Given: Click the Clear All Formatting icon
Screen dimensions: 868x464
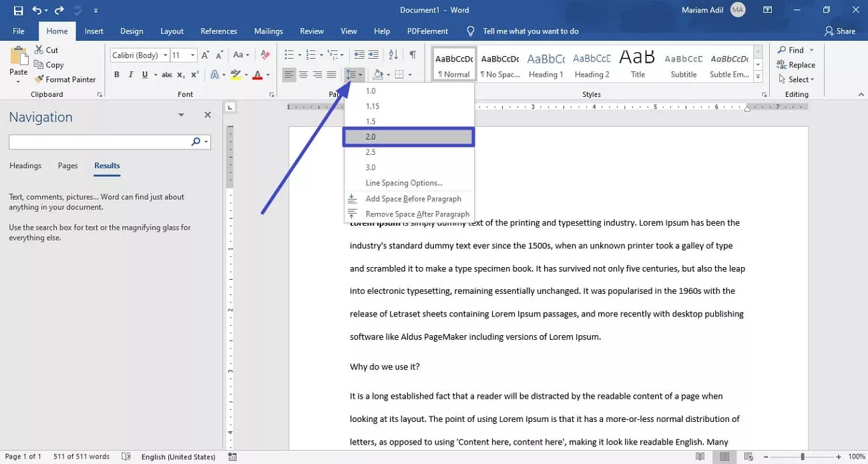Looking at the screenshot, I should pyautogui.click(x=265, y=55).
